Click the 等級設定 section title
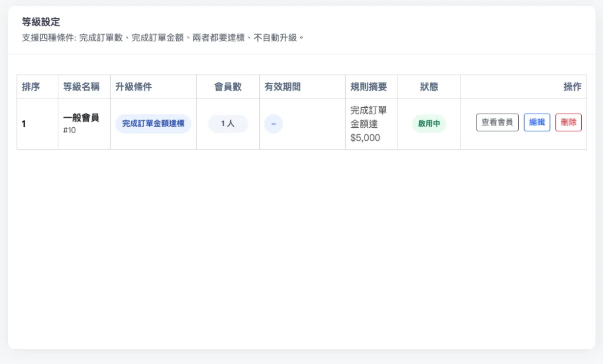Image resolution: width=603 pixels, height=364 pixels. tap(41, 22)
